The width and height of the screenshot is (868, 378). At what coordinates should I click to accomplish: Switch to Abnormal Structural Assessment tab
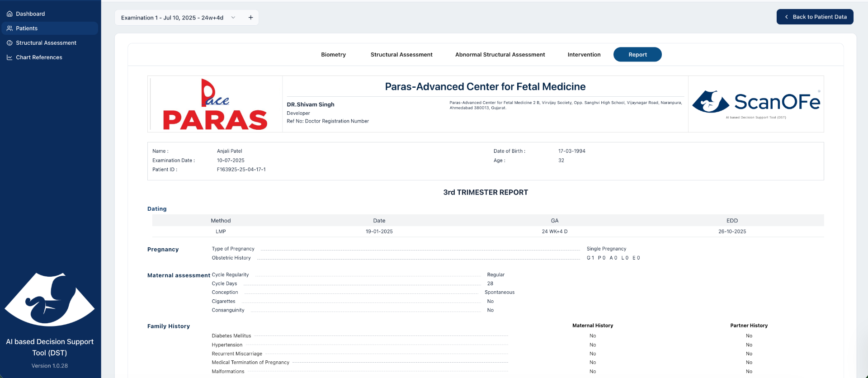point(500,55)
